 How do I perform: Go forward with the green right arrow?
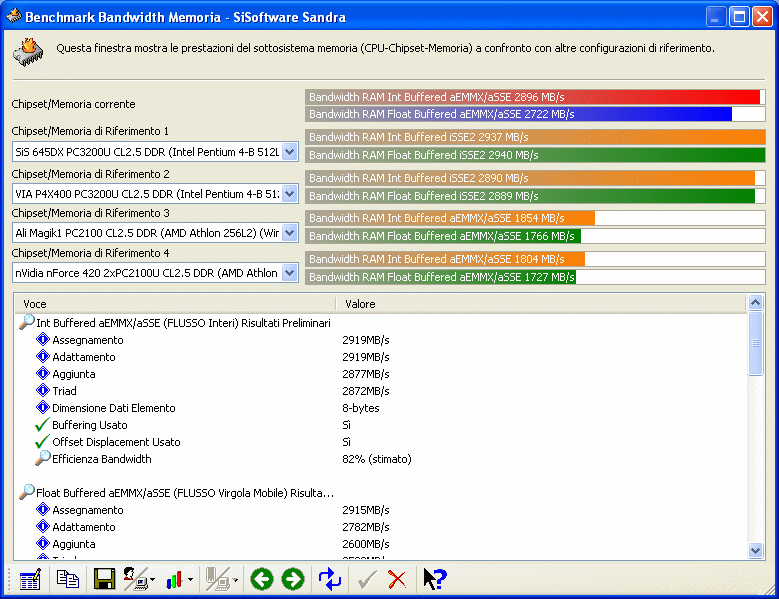pos(293,579)
